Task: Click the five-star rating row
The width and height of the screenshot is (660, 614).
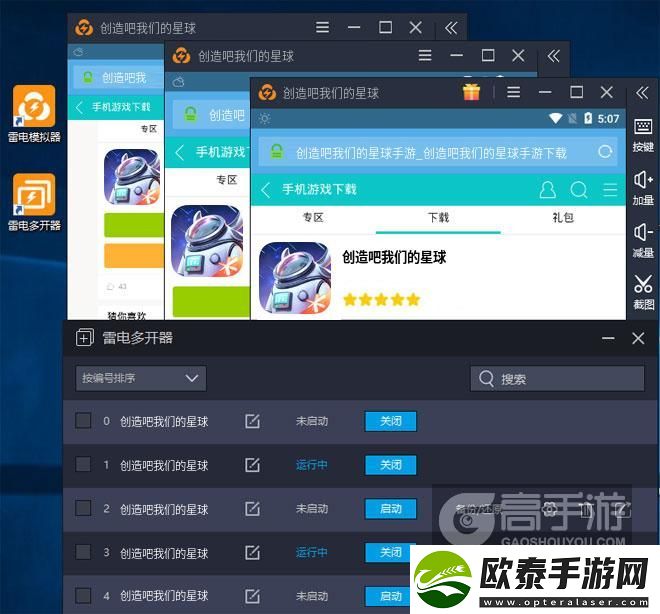Action: pos(381,300)
